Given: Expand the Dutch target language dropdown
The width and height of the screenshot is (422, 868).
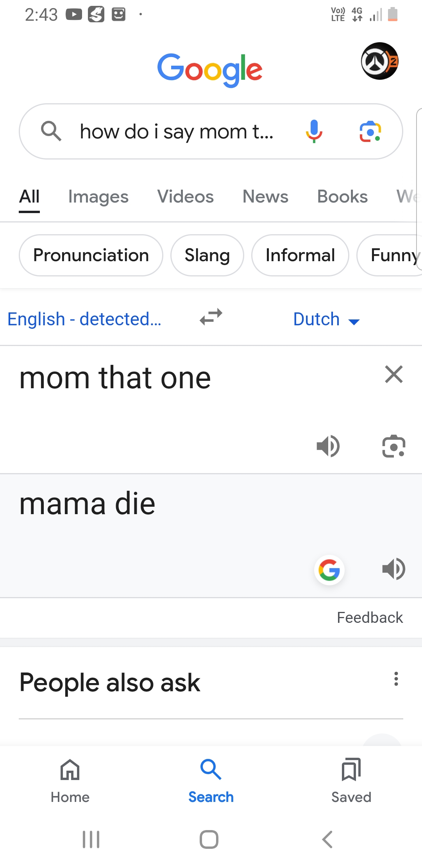Looking at the screenshot, I should (x=326, y=319).
